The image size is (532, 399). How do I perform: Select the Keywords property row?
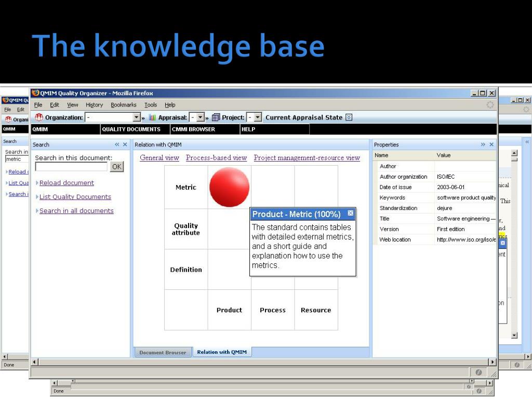point(435,198)
